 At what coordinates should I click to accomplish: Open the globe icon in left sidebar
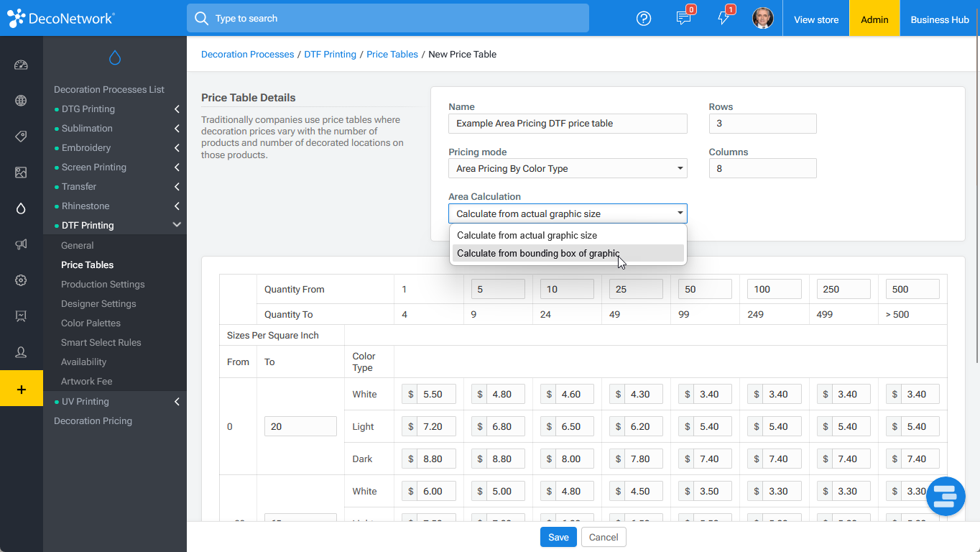(x=21, y=101)
